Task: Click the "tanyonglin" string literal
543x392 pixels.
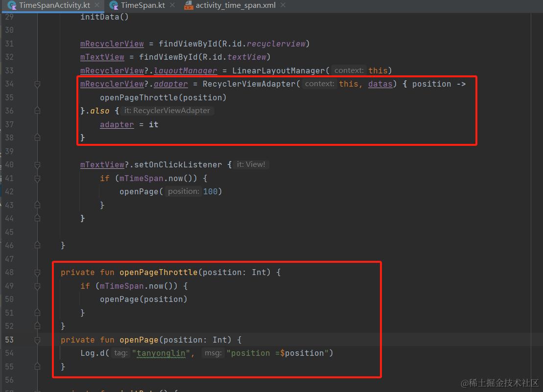Action: pyautogui.click(x=161, y=353)
